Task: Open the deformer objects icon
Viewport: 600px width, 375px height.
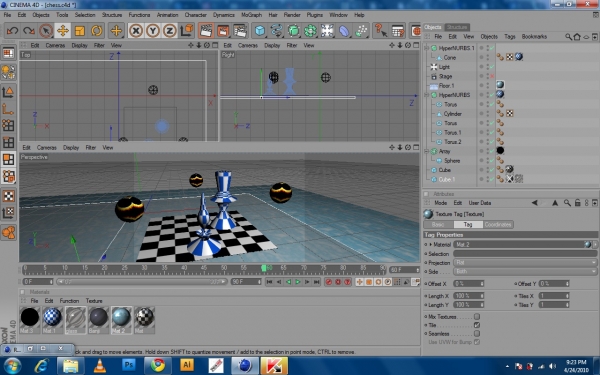Action: pyautogui.click(x=344, y=31)
